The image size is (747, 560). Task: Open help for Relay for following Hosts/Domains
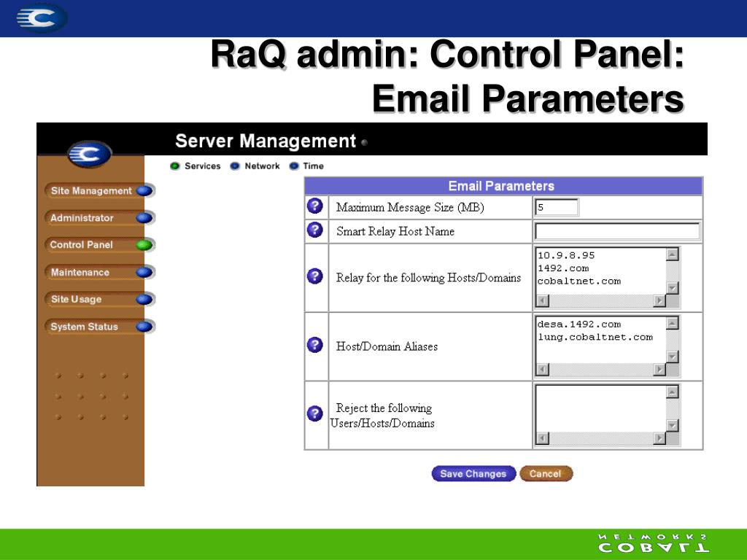315,276
